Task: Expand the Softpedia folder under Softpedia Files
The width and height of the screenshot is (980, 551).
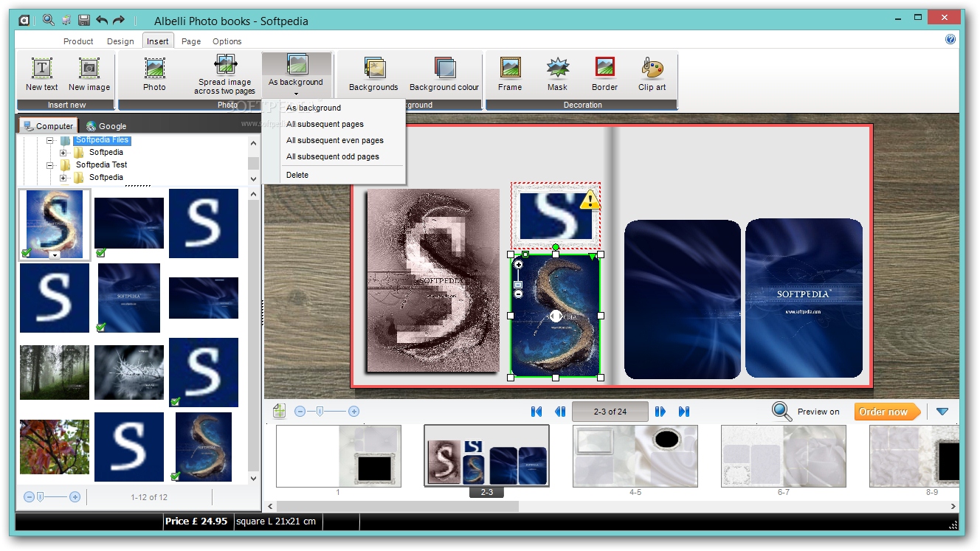Action: [x=63, y=153]
